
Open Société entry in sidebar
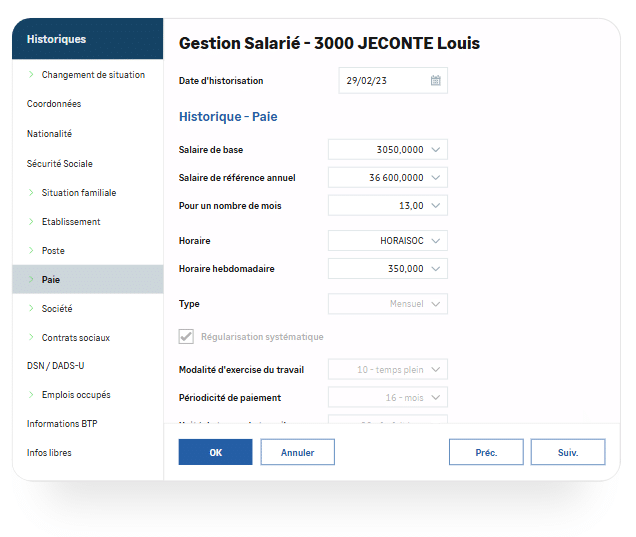coord(57,309)
